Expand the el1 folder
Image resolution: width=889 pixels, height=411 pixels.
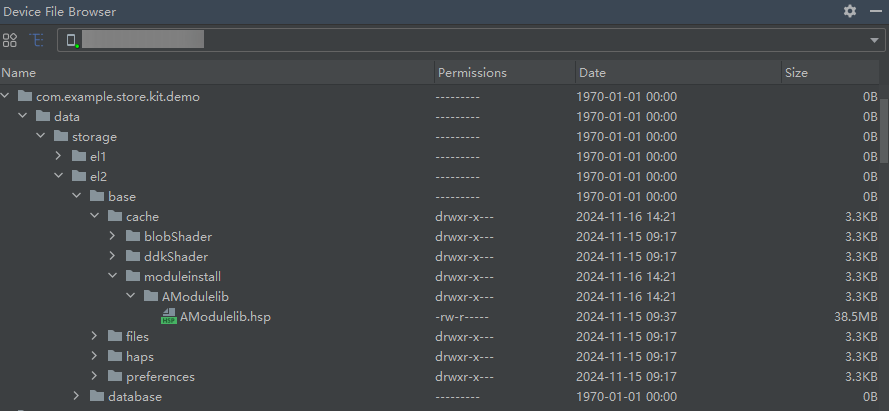coord(59,157)
